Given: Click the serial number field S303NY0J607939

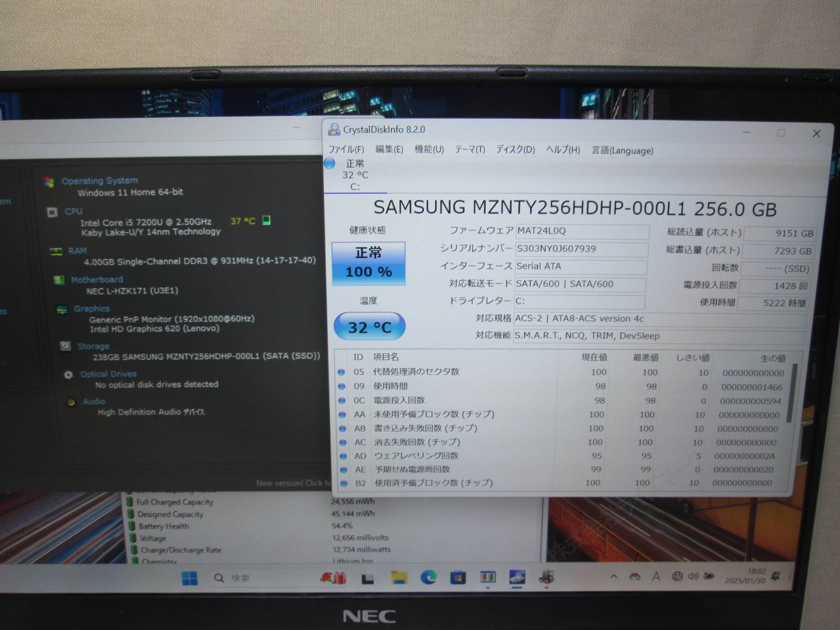Looking at the screenshot, I should [x=581, y=249].
